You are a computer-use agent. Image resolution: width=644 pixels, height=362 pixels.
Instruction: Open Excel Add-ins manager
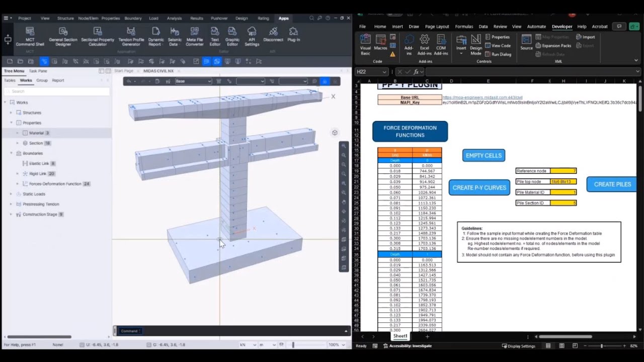pos(425,44)
